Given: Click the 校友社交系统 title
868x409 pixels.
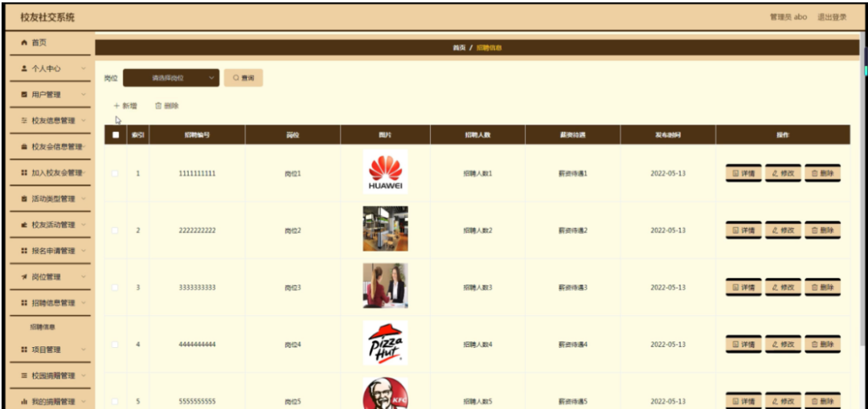Looking at the screenshot, I should pos(47,18).
